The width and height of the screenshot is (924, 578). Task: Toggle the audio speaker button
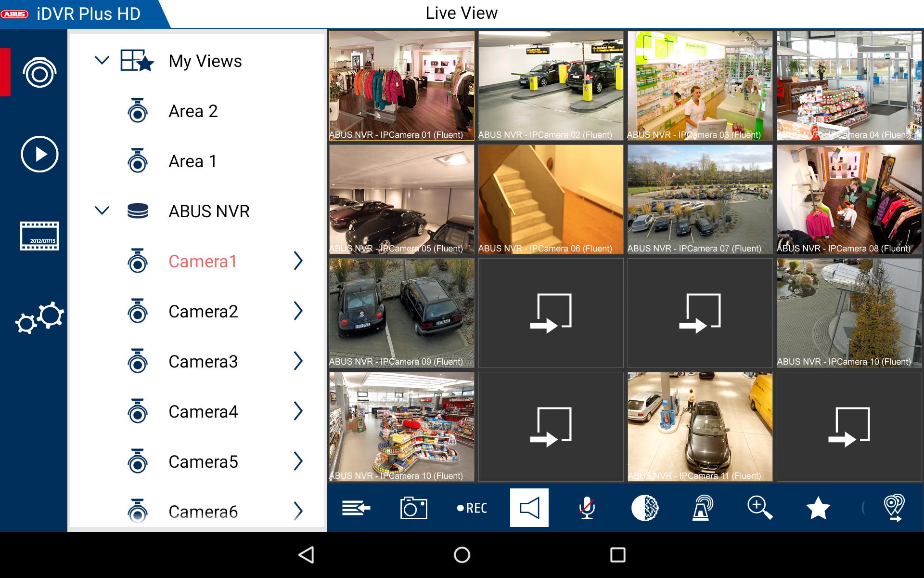click(x=529, y=508)
